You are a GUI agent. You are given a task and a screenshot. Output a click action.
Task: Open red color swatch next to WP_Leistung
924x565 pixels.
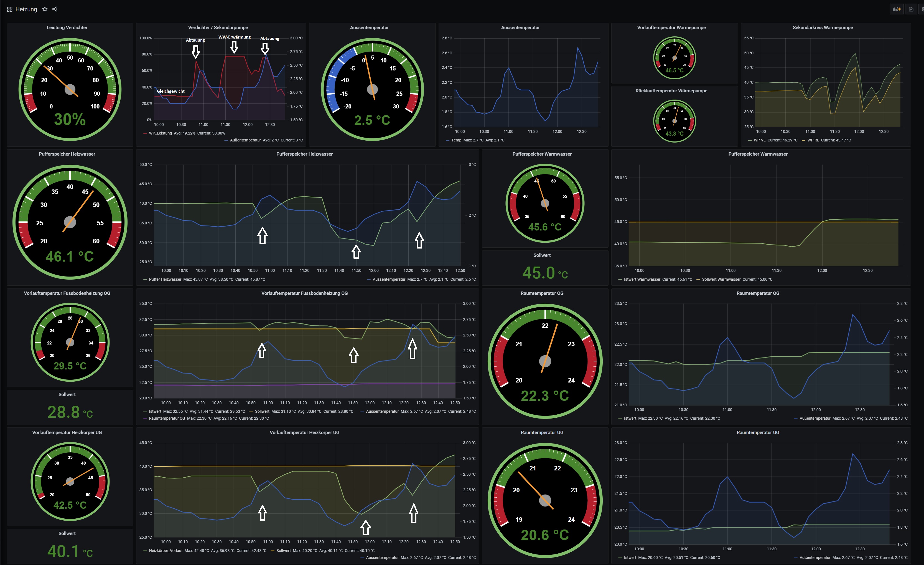(145, 133)
